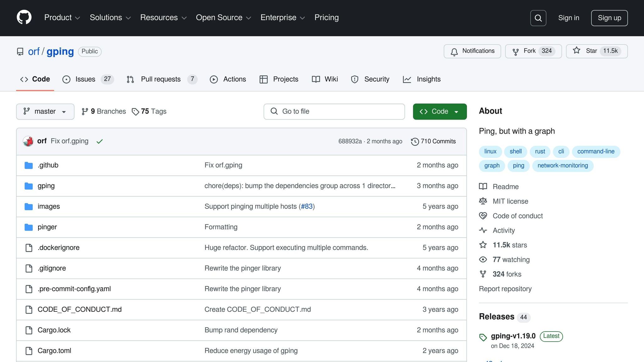
Task: Open the Pull requests tab
Action: pyautogui.click(x=160, y=79)
